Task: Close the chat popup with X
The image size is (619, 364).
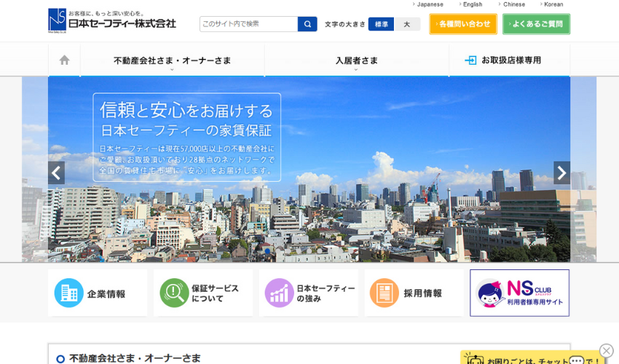Action: [x=607, y=351]
